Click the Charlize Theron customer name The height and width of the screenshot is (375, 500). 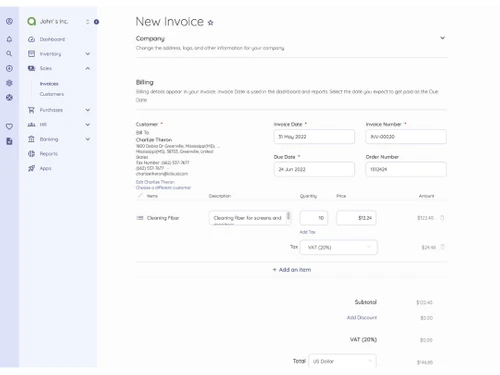click(154, 140)
